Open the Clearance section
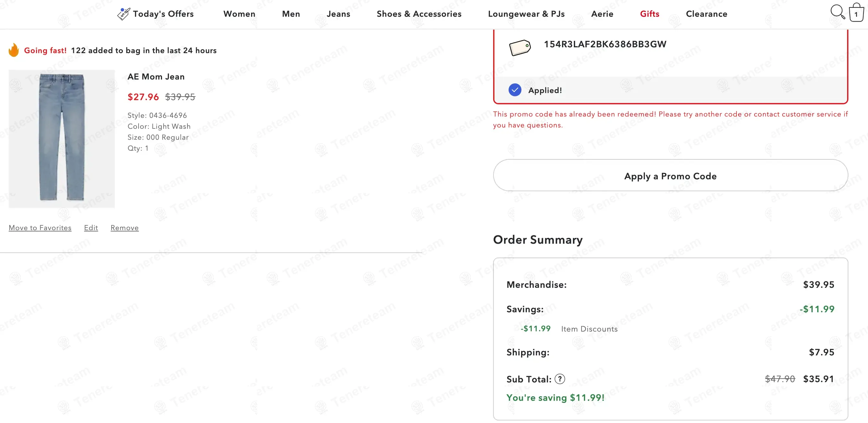The image size is (868, 423). 706,14
